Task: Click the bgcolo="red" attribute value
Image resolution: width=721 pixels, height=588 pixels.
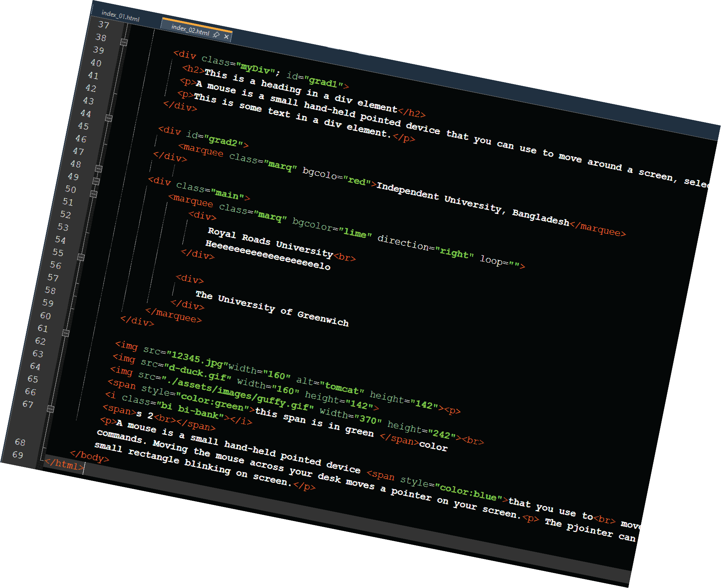Action: pos(357,180)
